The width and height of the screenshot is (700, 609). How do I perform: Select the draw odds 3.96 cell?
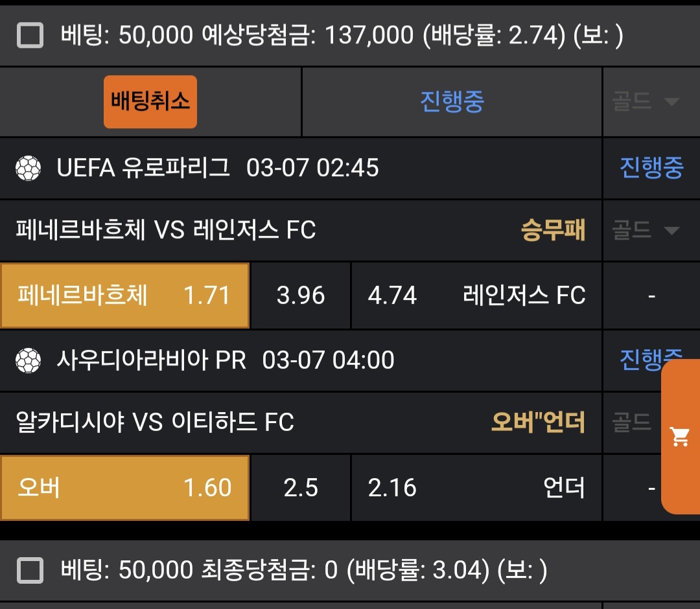(301, 295)
